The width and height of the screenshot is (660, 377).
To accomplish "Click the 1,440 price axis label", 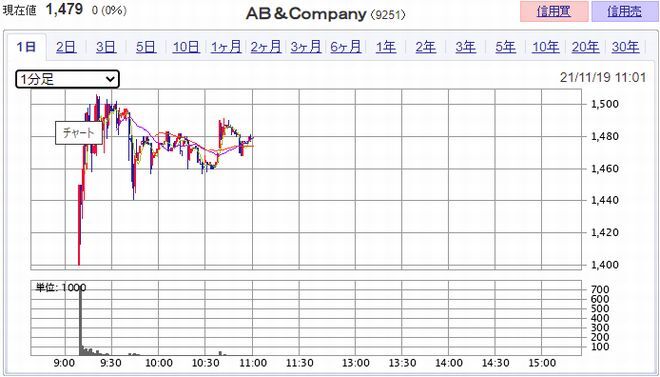I will 605,200.
